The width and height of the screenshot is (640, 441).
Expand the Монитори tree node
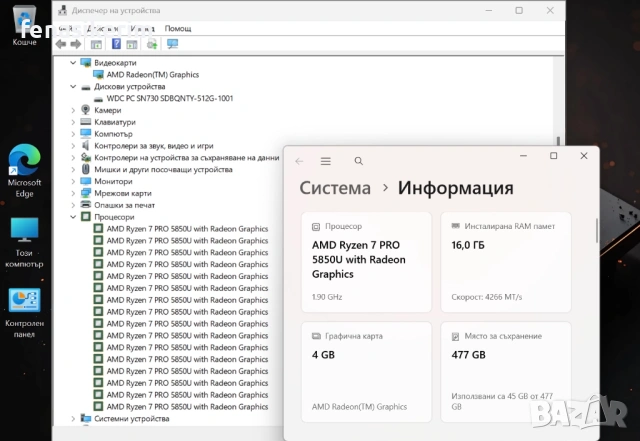point(73,181)
